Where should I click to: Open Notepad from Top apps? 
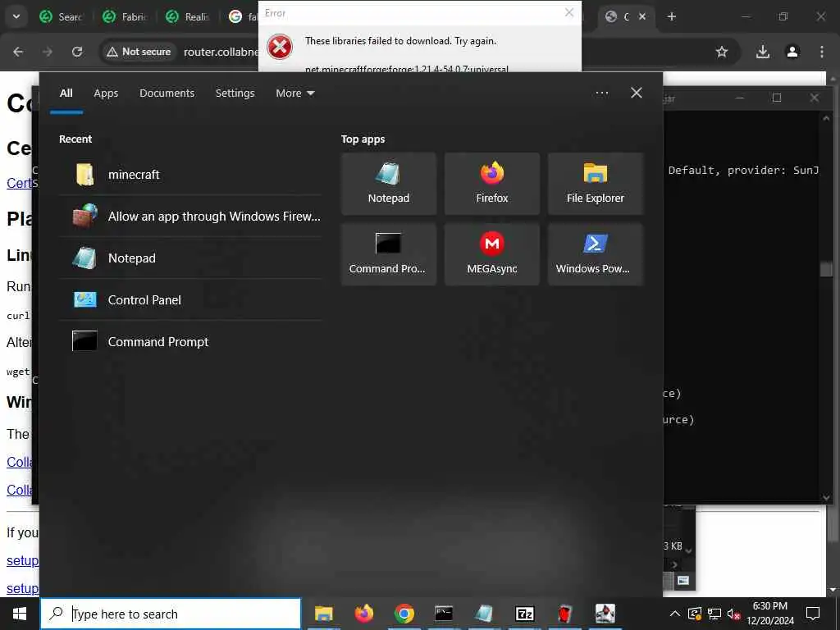point(389,184)
